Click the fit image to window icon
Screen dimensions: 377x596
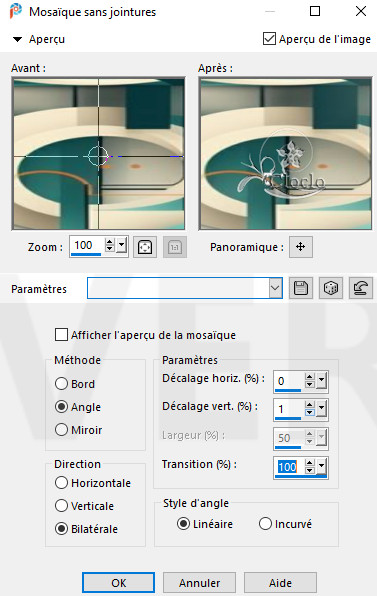point(145,247)
